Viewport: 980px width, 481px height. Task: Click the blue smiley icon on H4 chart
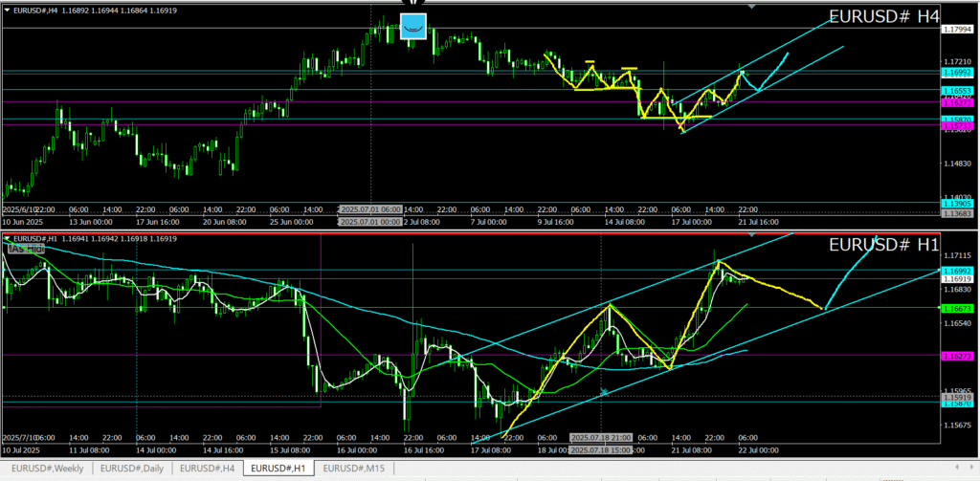coord(412,27)
